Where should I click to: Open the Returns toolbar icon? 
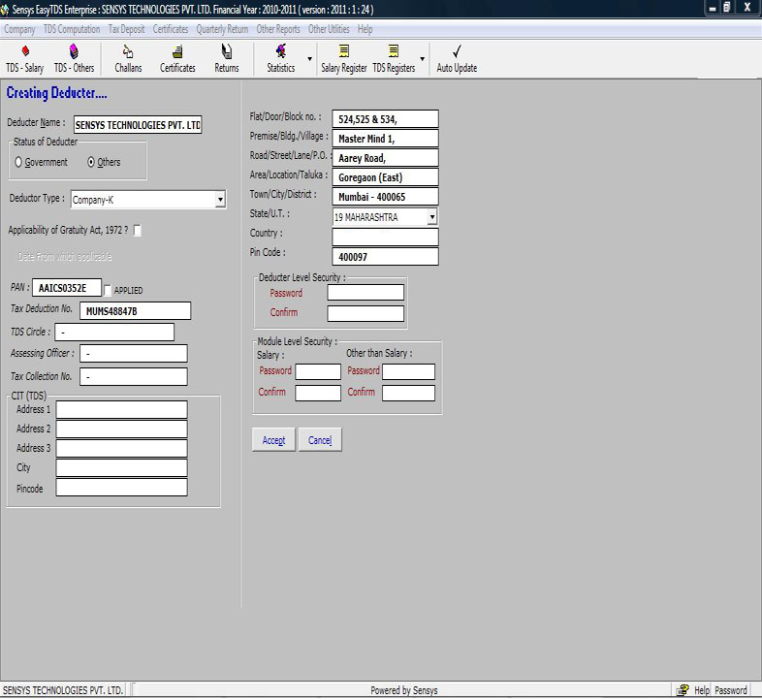[227, 59]
